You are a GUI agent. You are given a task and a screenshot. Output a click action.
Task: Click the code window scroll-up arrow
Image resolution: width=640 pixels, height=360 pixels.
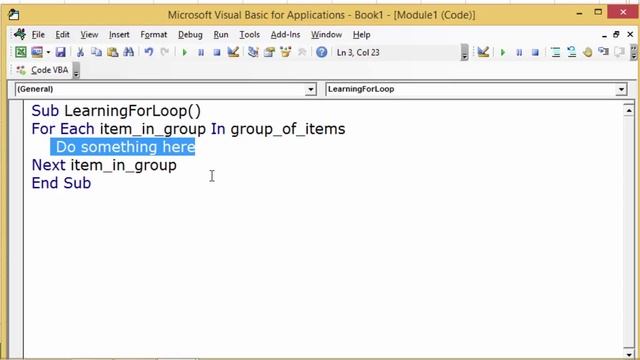pyautogui.click(x=629, y=110)
